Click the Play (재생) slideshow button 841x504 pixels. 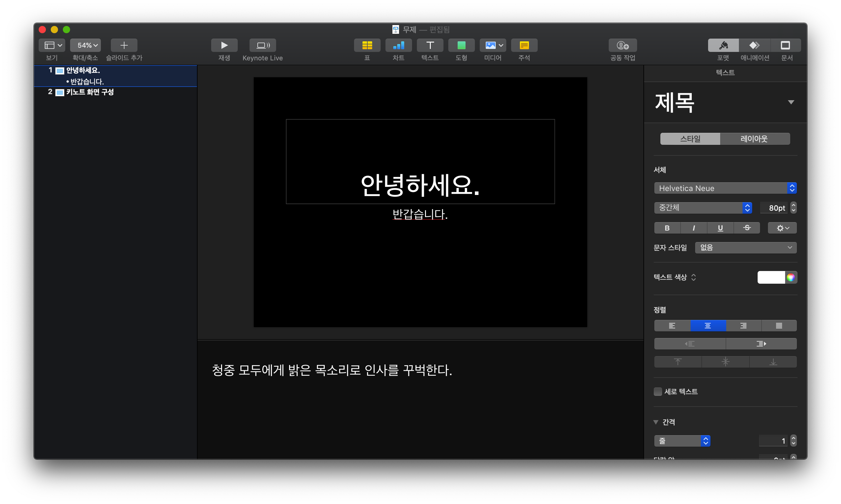pyautogui.click(x=224, y=45)
